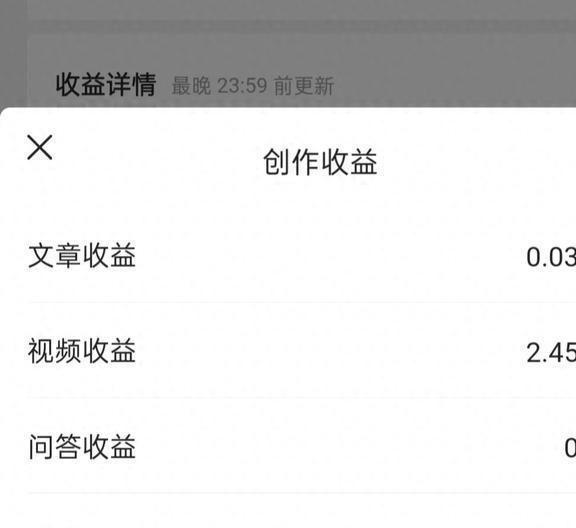Tap the 0.03 article earnings value
Image resolution: width=576 pixels, height=528 pixels.
(551, 256)
